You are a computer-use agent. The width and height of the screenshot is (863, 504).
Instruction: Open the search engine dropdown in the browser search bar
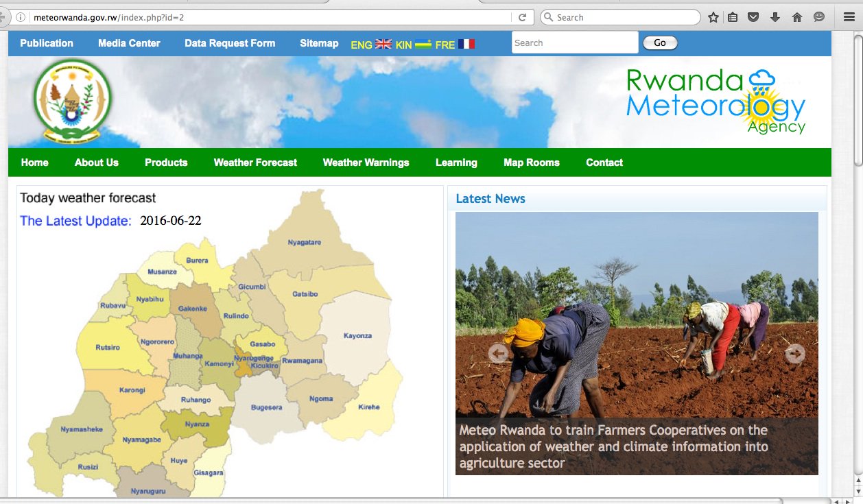point(547,16)
